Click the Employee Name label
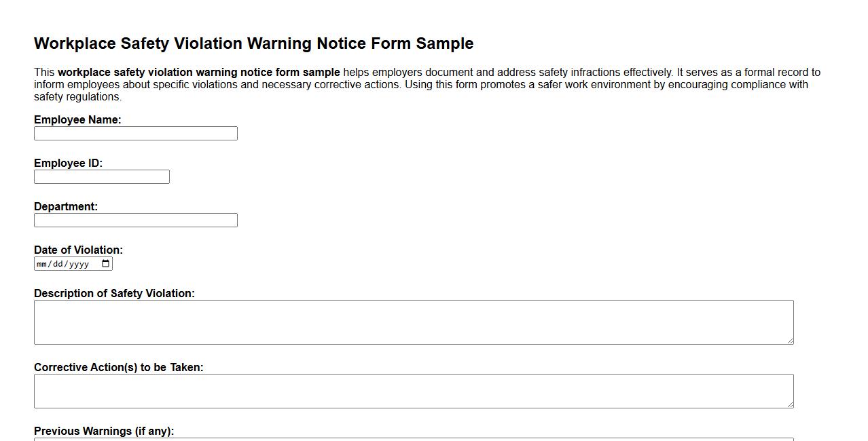 [77, 119]
